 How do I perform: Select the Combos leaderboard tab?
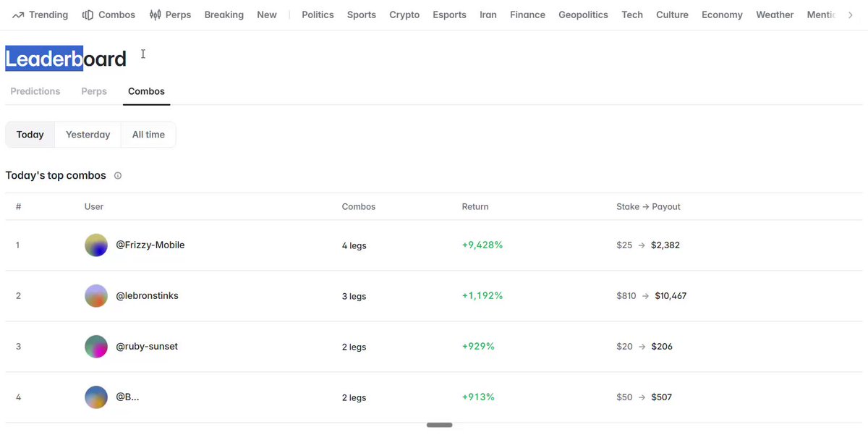point(146,91)
